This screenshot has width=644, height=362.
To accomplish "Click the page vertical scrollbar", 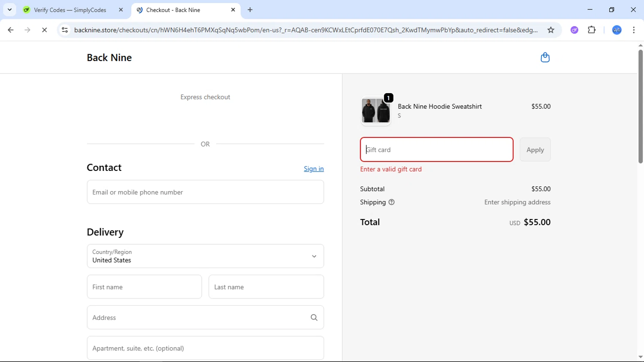I will coord(640,106).
